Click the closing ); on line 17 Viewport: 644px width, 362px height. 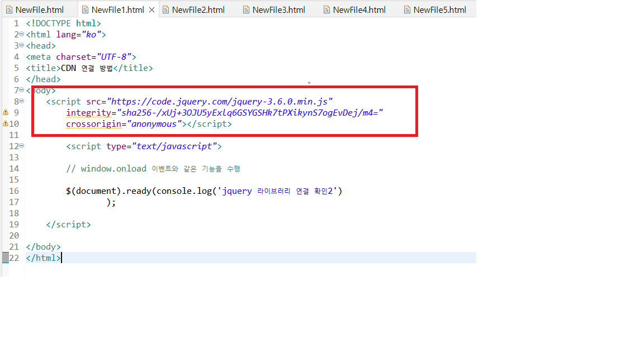coord(111,202)
